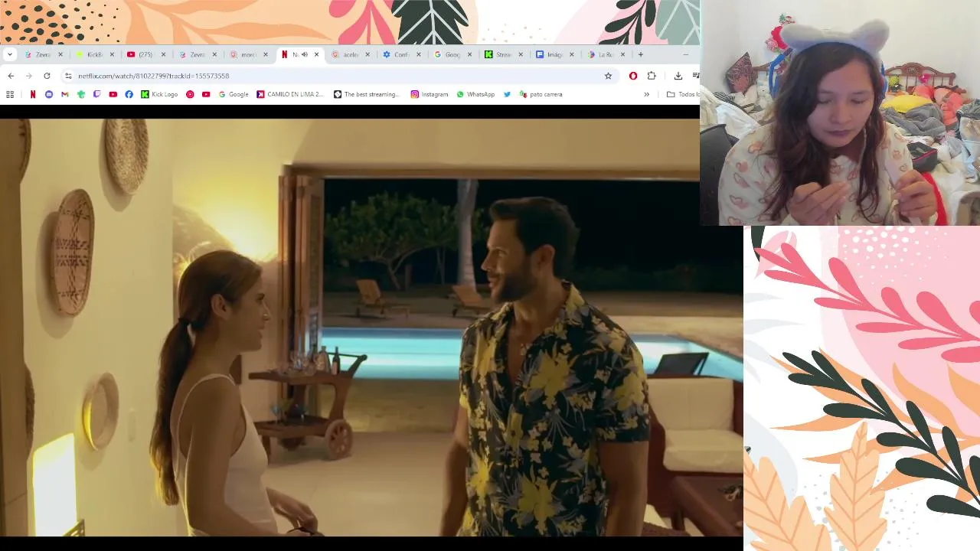Open the 'Todos' bookmarks folder
Screen dimensions: 980x551
[x=683, y=94]
